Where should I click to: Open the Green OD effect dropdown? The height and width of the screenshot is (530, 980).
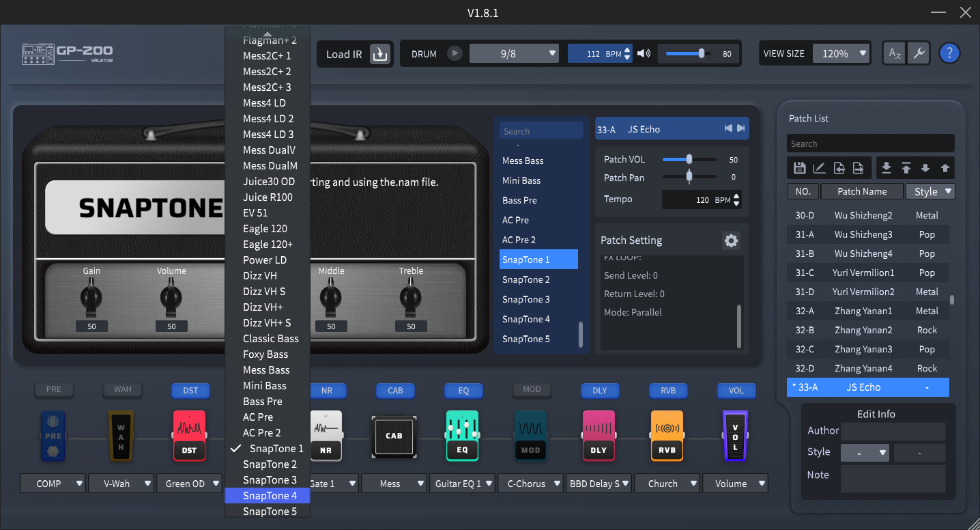point(190,484)
